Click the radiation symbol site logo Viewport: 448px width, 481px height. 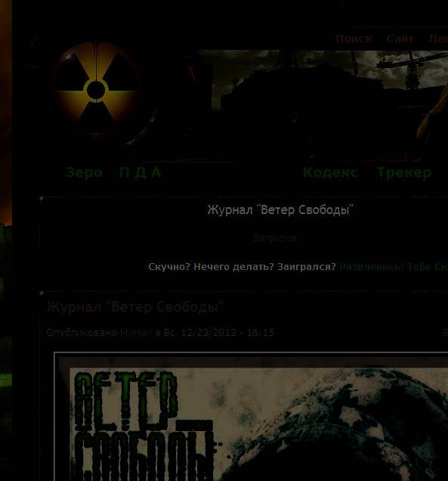(96, 89)
